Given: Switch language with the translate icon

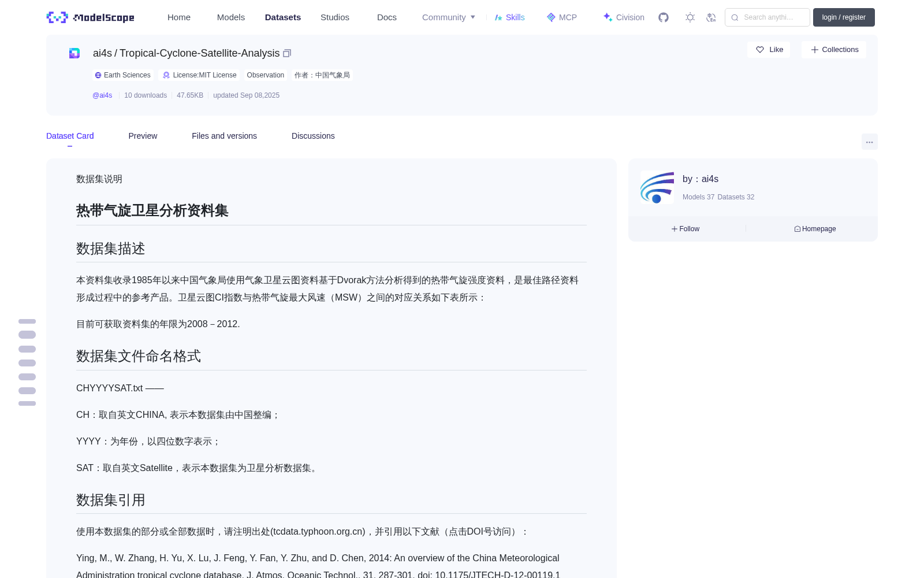Looking at the screenshot, I should click(x=711, y=17).
